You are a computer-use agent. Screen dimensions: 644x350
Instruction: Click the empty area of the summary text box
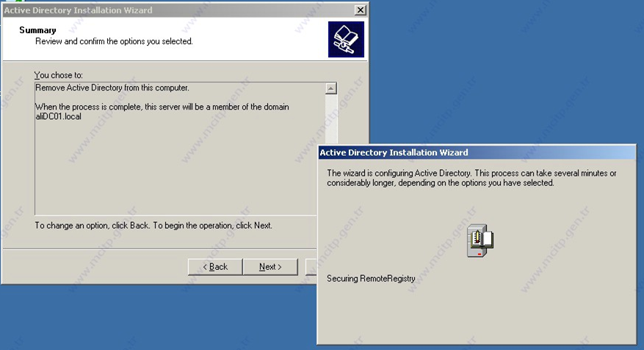pyautogui.click(x=176, y=169)
